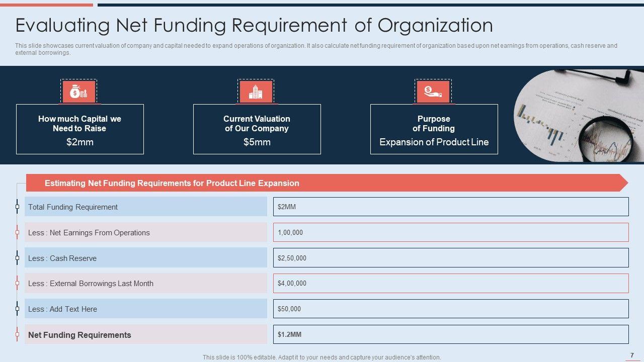Click the $2MM value field
This screenshot has height=362, width=644.
450,207
